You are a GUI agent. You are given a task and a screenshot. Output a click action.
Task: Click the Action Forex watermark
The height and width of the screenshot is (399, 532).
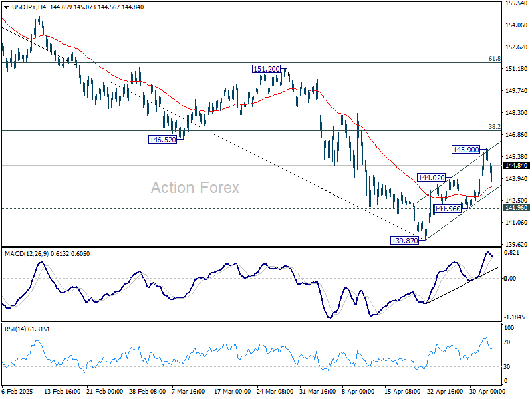tap(194, 188)
